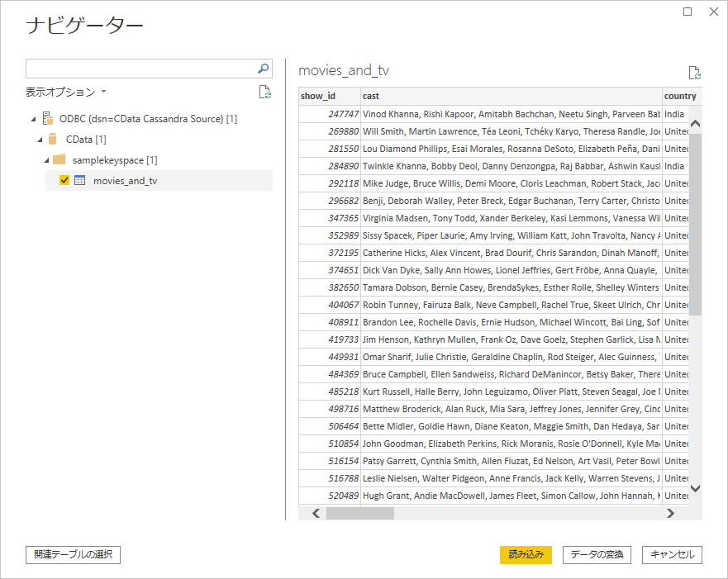Screen dimensions: 728x579
Task: Click the cell with show_id 269880
Action: 330,131
